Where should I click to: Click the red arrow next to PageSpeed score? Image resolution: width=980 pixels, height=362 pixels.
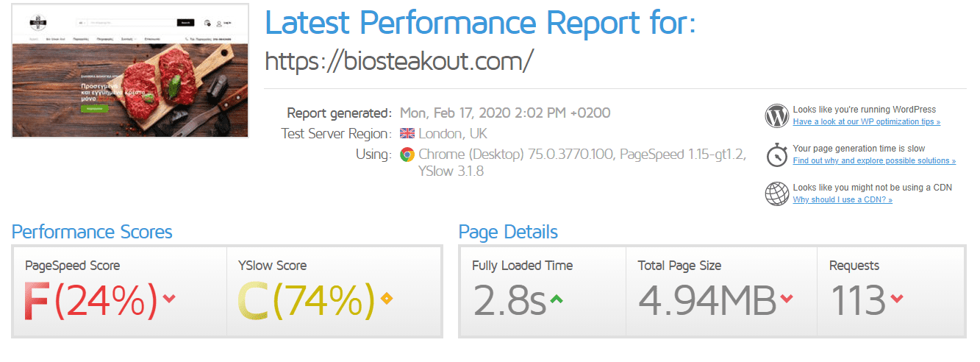pos(170,299)
